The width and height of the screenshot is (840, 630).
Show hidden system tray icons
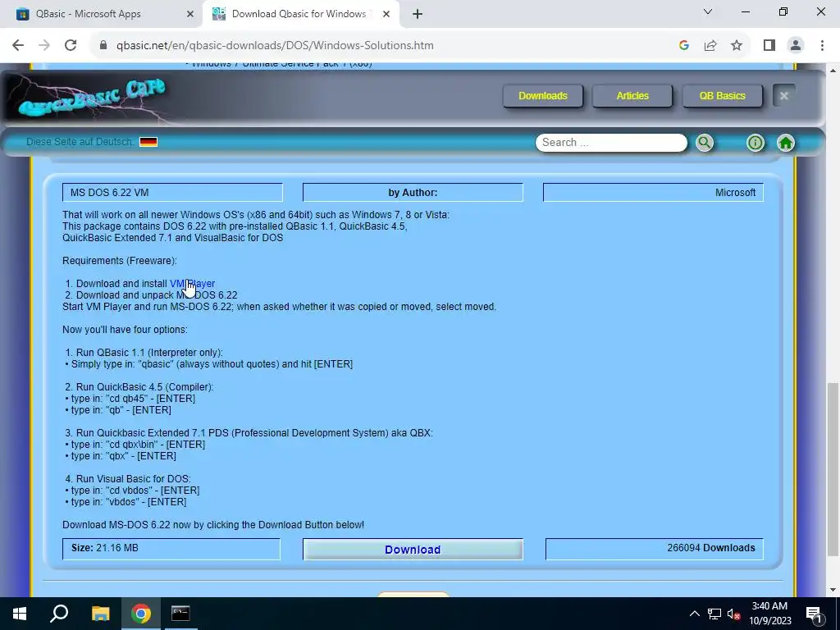(x=694, y=614)
